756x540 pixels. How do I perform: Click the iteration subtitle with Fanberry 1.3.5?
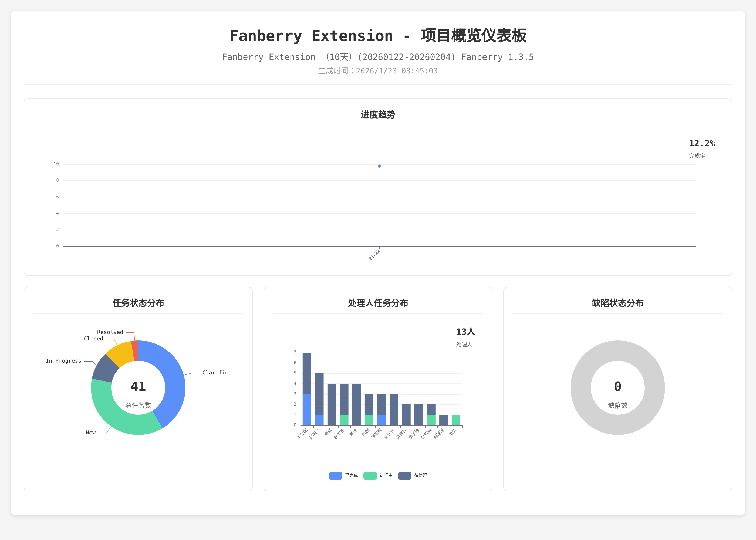[x=378, y=57]
